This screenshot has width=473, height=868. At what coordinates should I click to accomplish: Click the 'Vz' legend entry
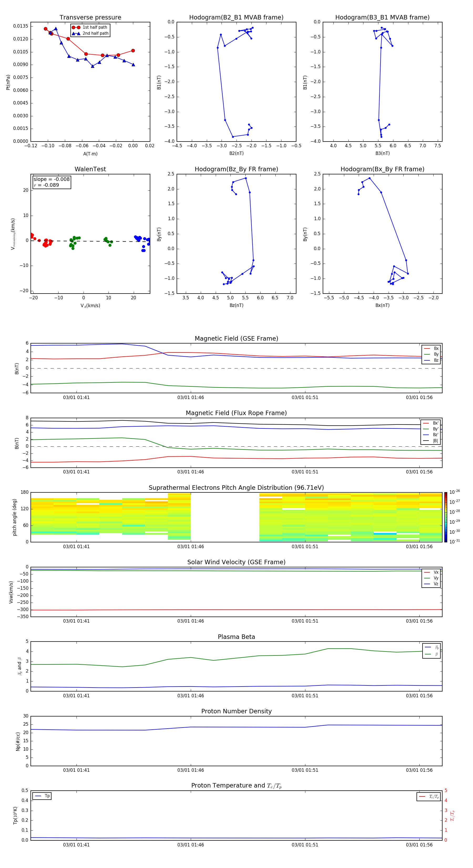point(431,584)
